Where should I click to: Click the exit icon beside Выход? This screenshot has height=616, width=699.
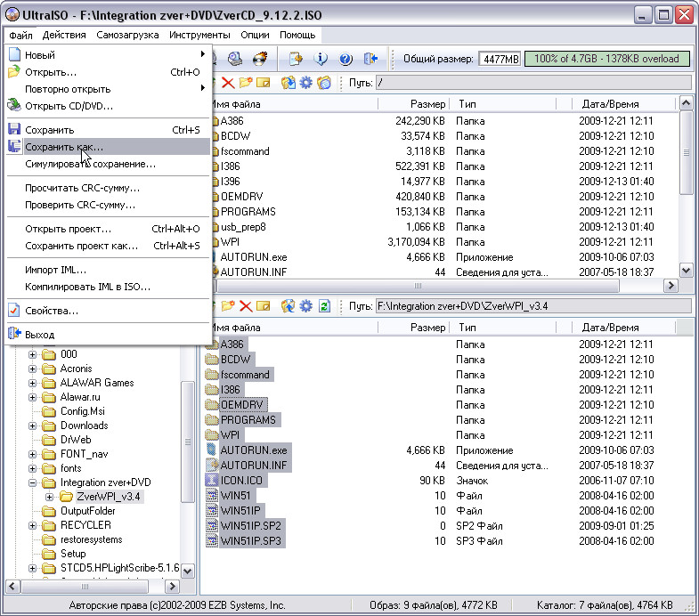[x=15, y=334]
